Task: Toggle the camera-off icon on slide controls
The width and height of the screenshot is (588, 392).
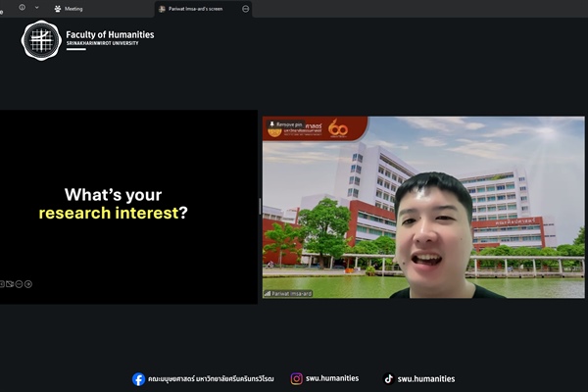Action: [9, 284]
